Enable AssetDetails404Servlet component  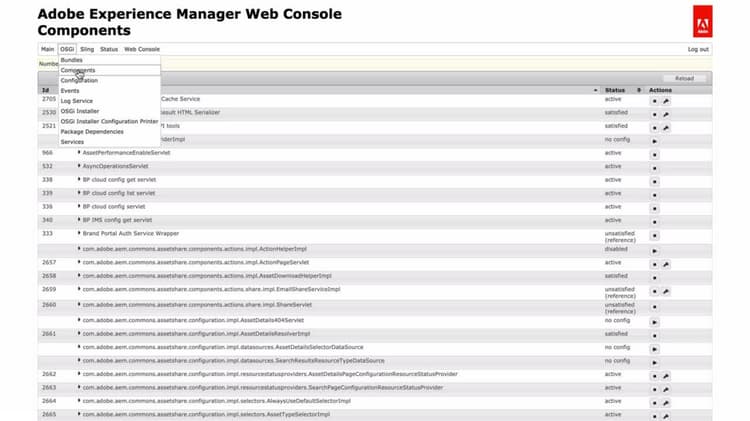point(654,322)
